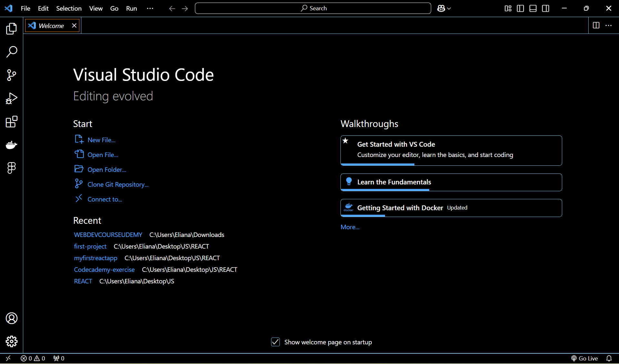Open the Edit menu
619x364 pixels.
tap(43, 8)
